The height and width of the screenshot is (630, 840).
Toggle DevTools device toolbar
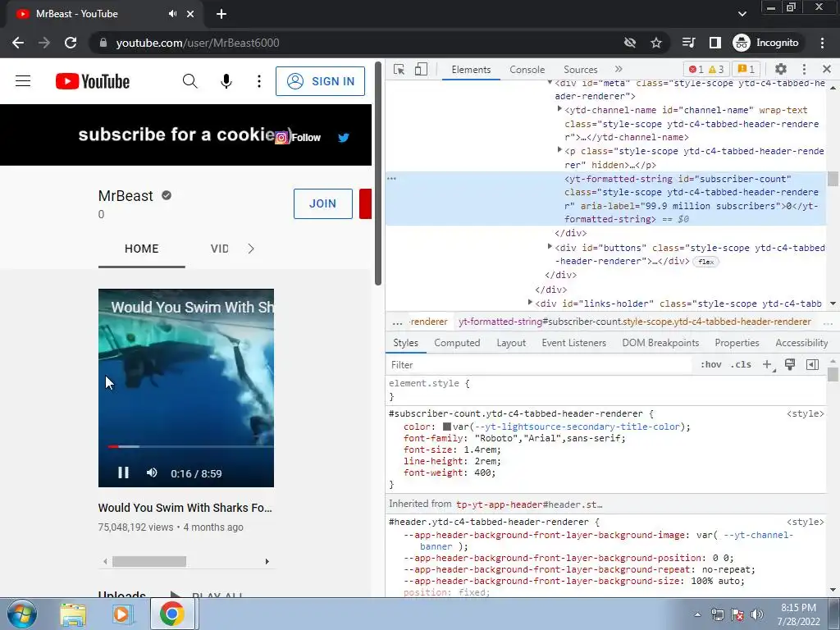[x=421, y=70]
